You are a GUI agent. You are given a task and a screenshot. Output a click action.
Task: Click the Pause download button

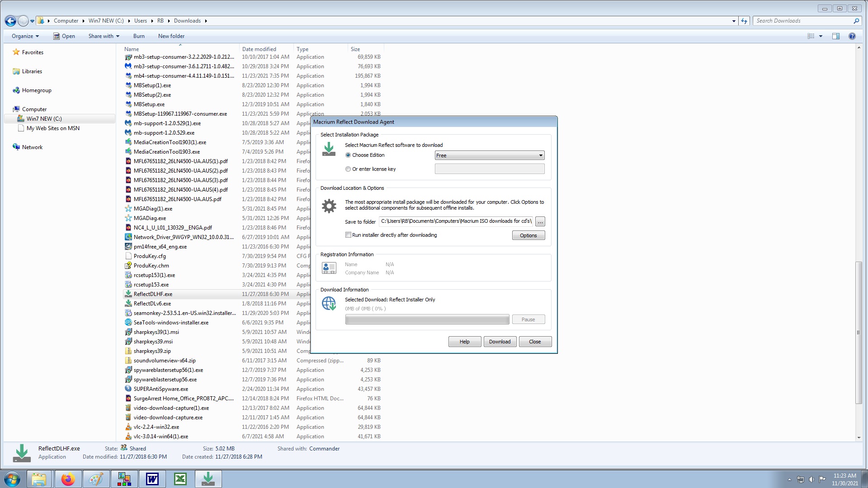[x=528, y=319]
